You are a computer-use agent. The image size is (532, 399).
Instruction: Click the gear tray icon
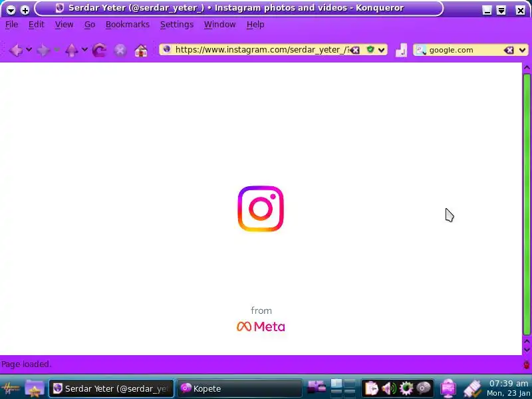coord(406,388)
